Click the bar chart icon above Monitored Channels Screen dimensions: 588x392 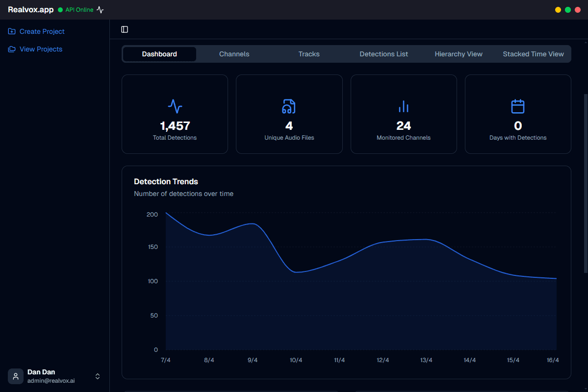pos(403,106)
